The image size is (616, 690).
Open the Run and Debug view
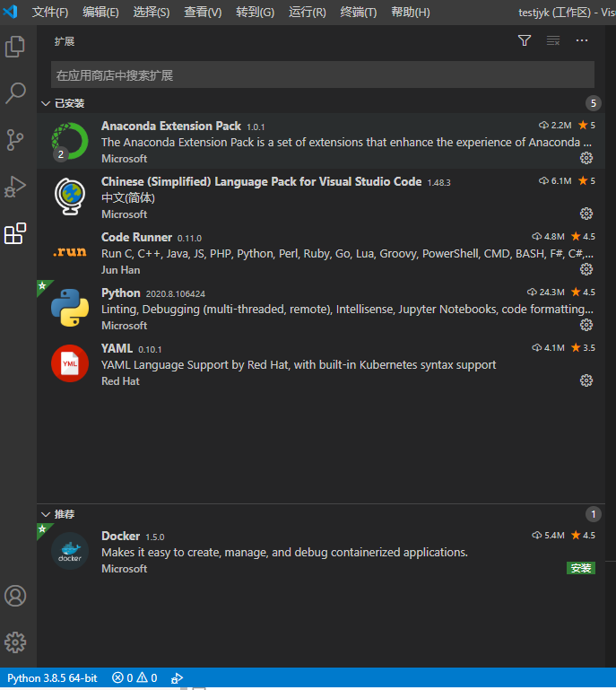[15, 187]
